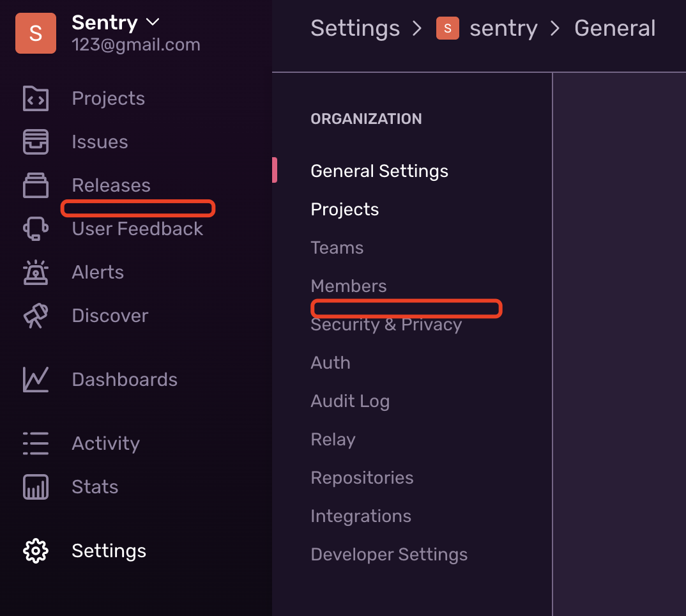
Task: Select the Projects icon in the sidebar
Action: [36, 98]
